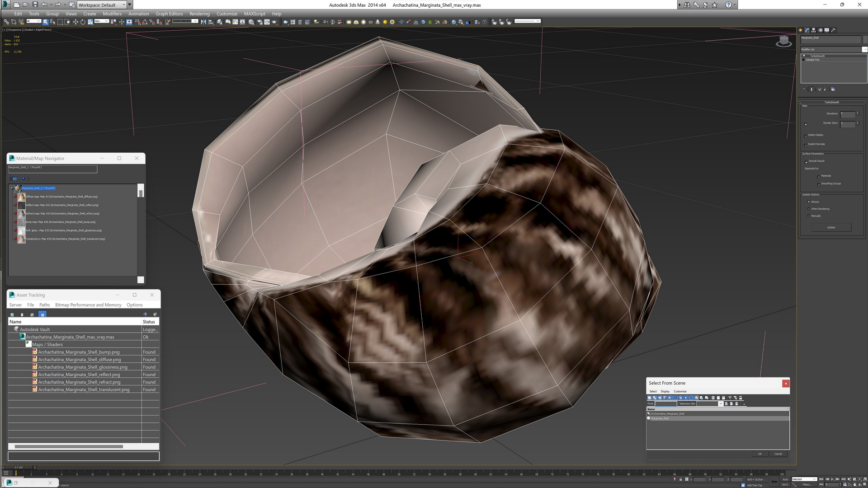
Task: Open Bitmap Performance and Memory menu
Action: pos(88,305)
